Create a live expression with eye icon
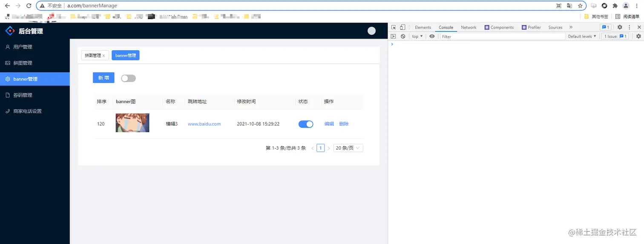The image size is (644, 244). click(x=432, y=37)
